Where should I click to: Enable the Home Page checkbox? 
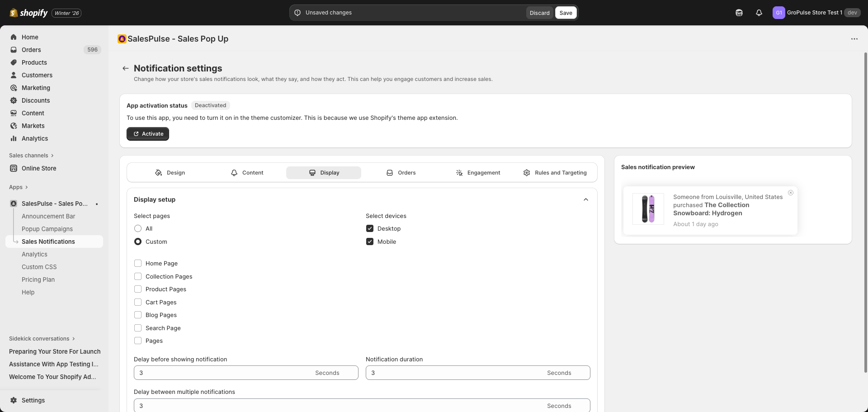tap(138, 263)
